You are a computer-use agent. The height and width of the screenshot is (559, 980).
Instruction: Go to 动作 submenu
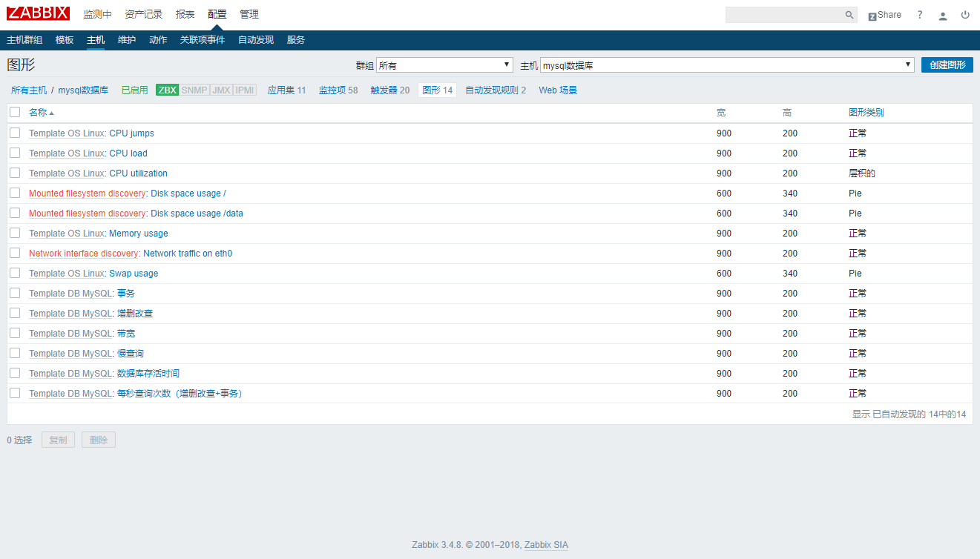[x=158, y=40]
